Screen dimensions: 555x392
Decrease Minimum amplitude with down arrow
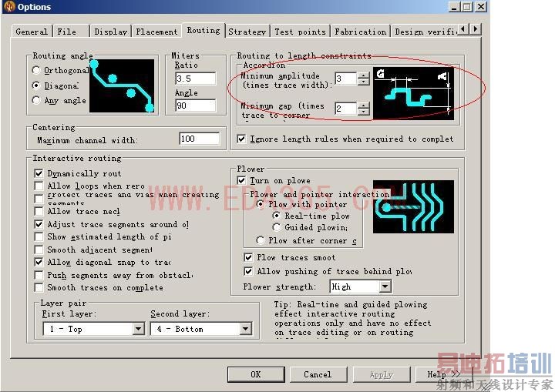click(364, 82)
